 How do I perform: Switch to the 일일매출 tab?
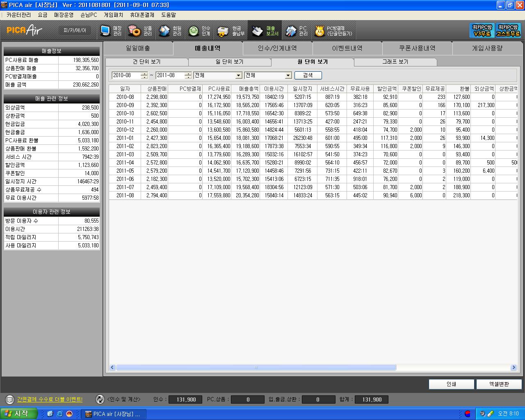tap(138, 48)
